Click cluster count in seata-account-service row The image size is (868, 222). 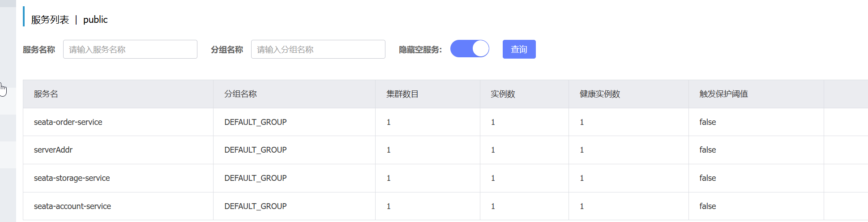[x=389, y=206]
